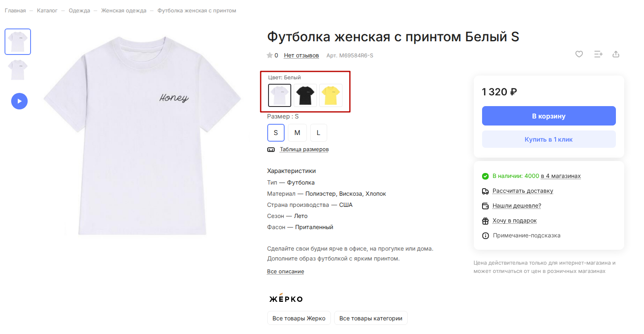Screen dimensions: 644x334
Task: Open the в 4 магазинах availability list
Action: pyautogui.click(x=561, y=176)
